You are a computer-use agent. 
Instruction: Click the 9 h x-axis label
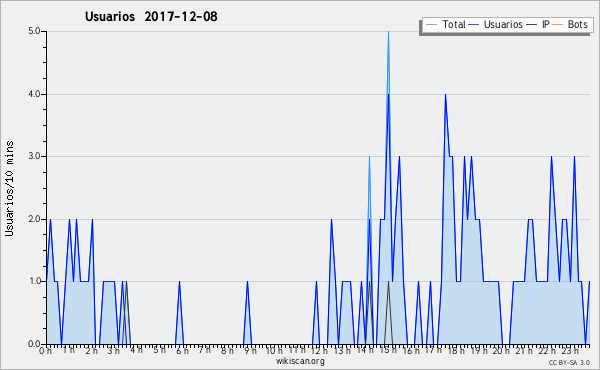(250, 350)
